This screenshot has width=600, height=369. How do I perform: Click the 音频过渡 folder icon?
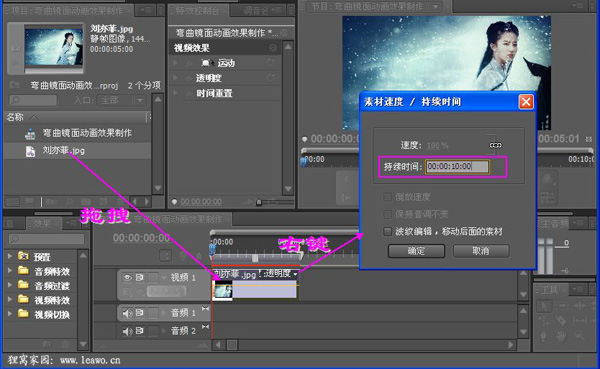tap(23, 285)
